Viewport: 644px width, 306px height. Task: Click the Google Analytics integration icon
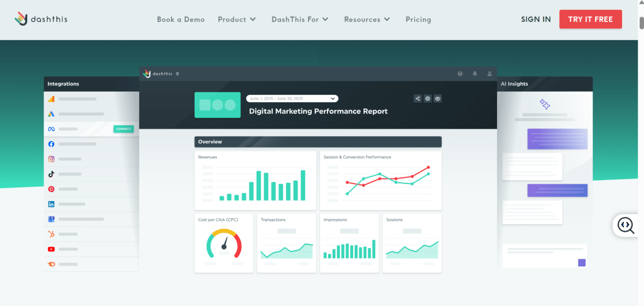click(x=52, y=99)
